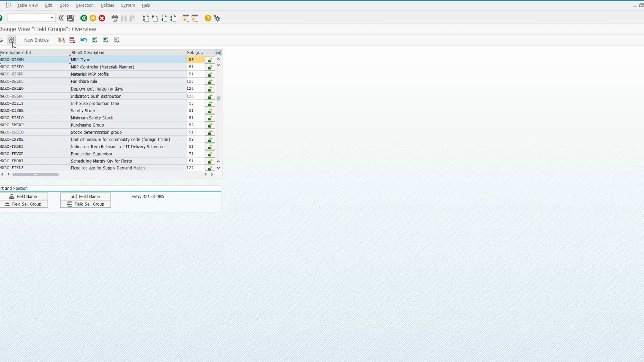
Task: Open the Goto menu
Action: (64, 5)
